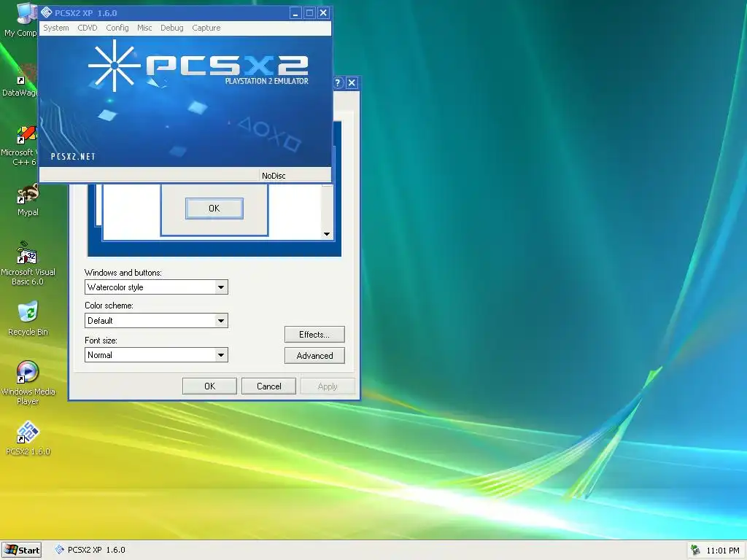Open the Misc menu
This screenshot has height=560, width=747.
144,28
